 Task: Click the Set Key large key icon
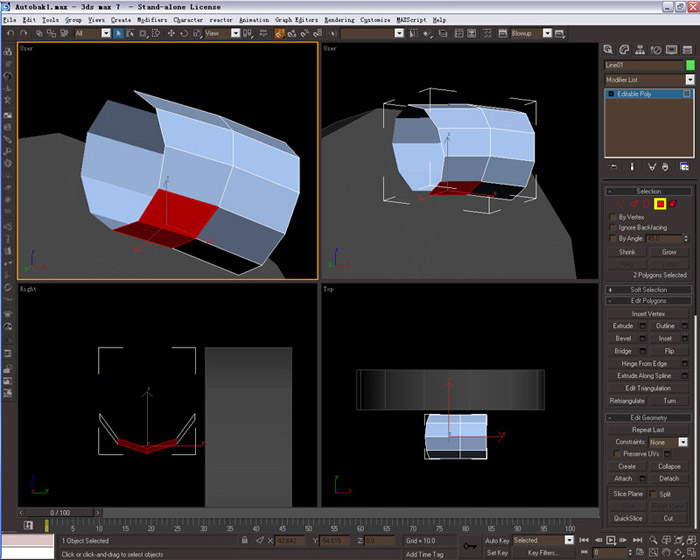pos(470,546)
